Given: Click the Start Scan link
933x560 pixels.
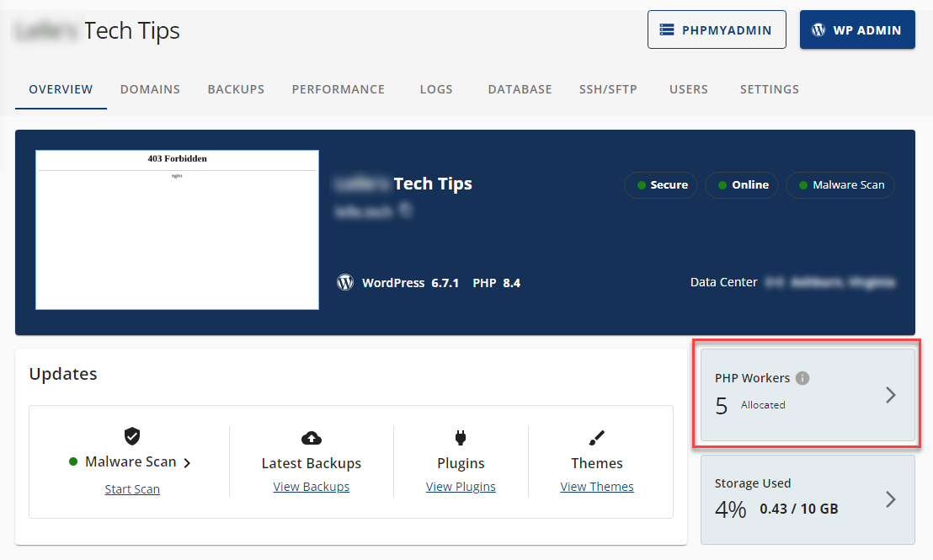Looking at the screenshot, I should tap(132, 489).
